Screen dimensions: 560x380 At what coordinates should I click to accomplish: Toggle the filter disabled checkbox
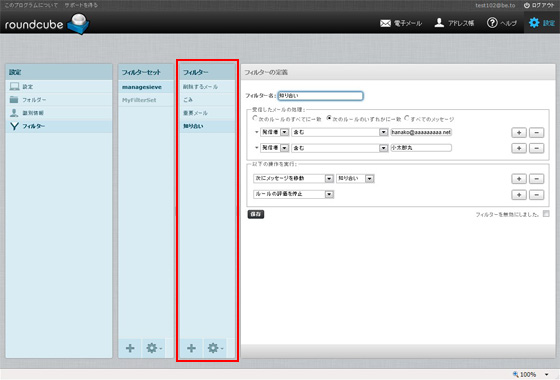546,214
